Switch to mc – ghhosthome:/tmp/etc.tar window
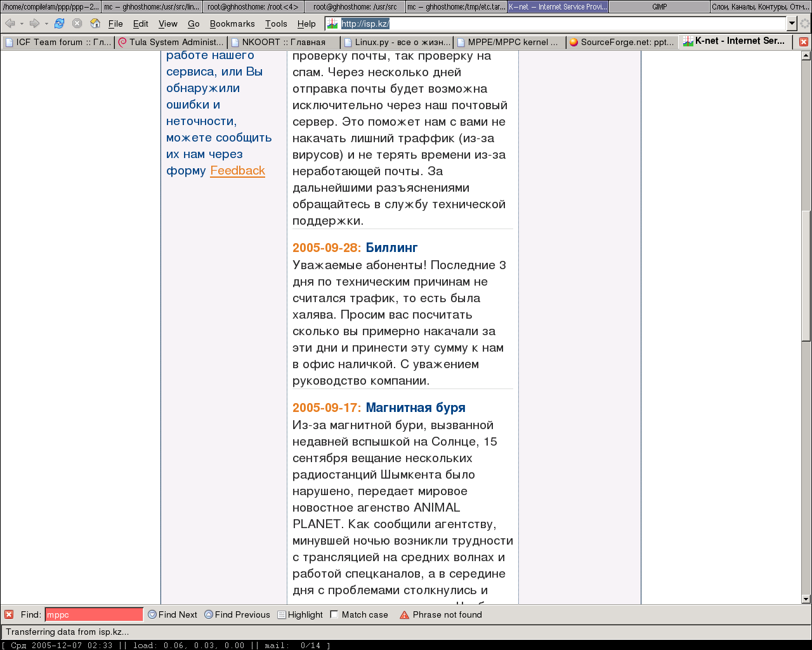The height and width of the screenshot is (650, 812). (457, 6)
